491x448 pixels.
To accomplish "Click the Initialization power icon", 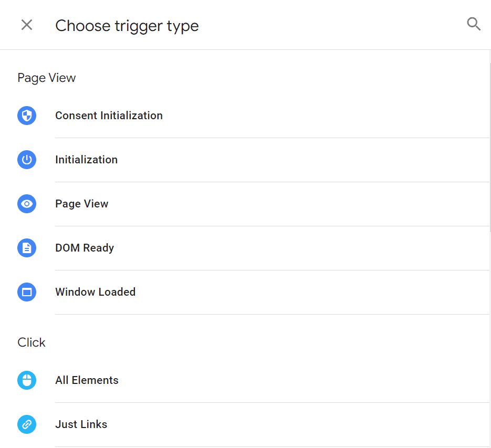I will click(x=27, y=160).
